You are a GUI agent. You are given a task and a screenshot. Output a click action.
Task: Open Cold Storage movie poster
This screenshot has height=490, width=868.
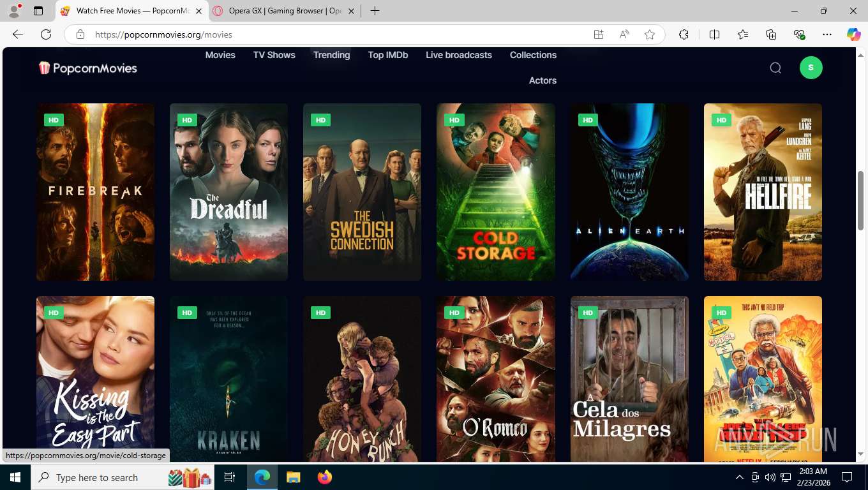tap(496, 192)
